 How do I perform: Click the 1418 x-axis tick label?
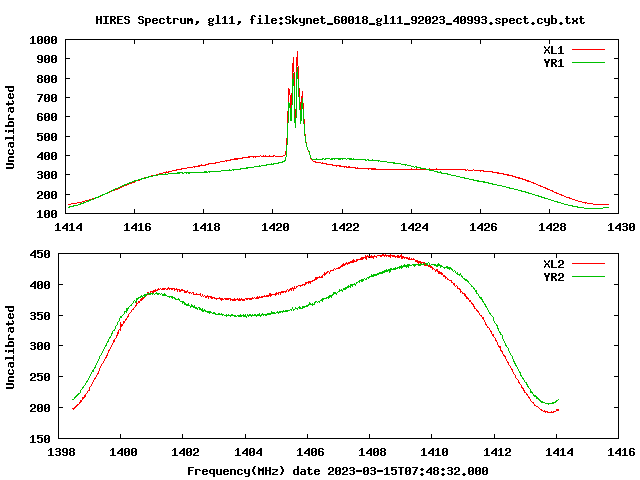(206, 227)
